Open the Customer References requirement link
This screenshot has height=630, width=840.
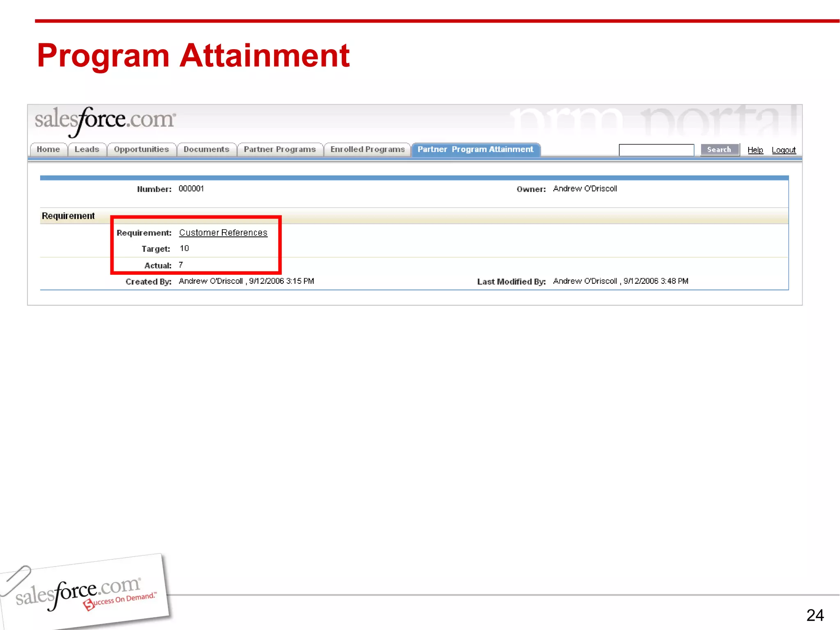pos(223,233)
